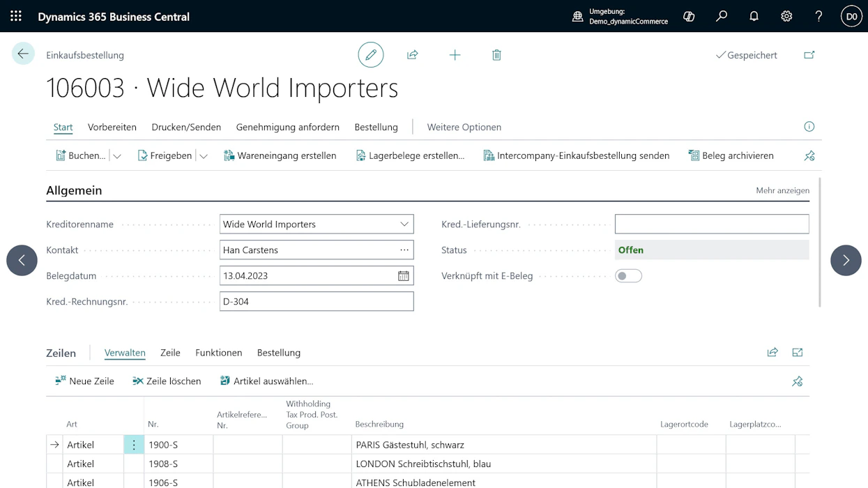Open the Vorbereiten tab
The image size is (868, 488).
[112, 127]
